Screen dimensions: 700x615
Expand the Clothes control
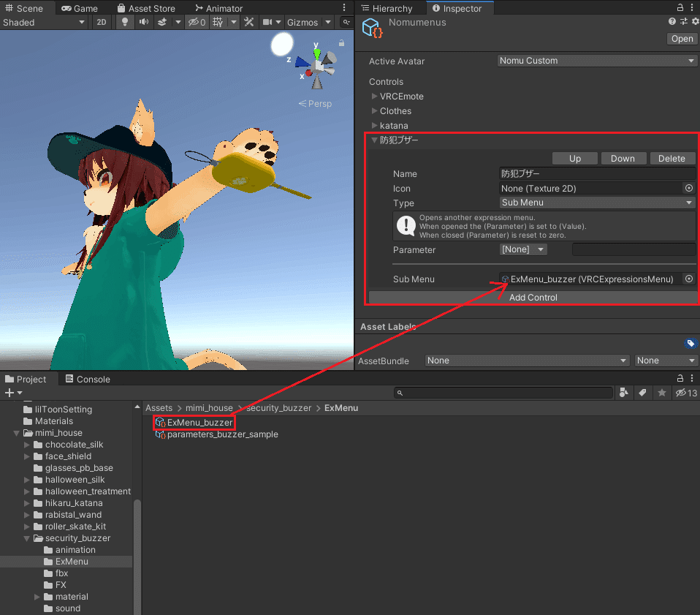375,110
